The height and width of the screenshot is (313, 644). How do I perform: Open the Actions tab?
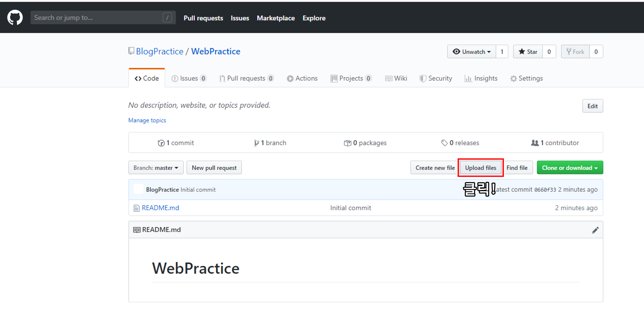pyautogui.click(x=302, y=78)
